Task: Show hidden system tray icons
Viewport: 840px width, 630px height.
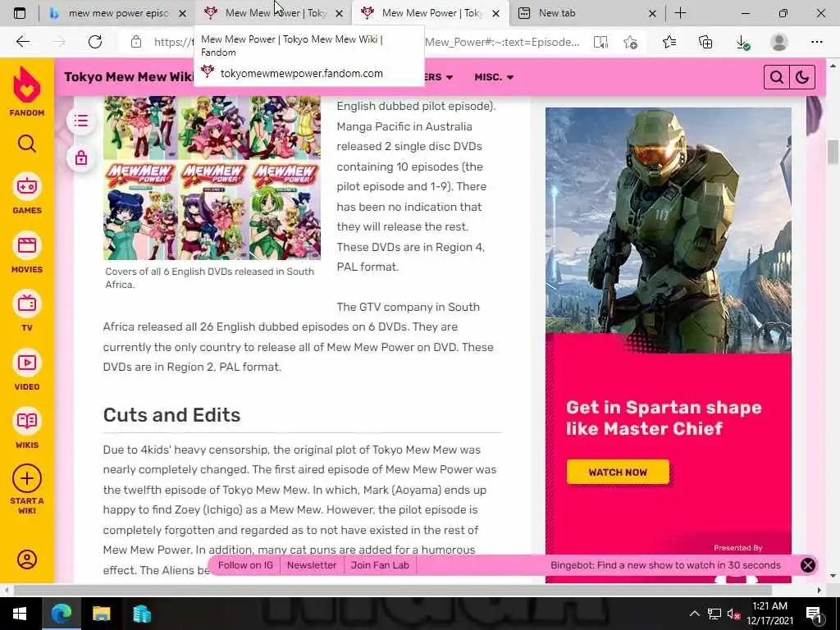Action: click(x=694, y=614)
